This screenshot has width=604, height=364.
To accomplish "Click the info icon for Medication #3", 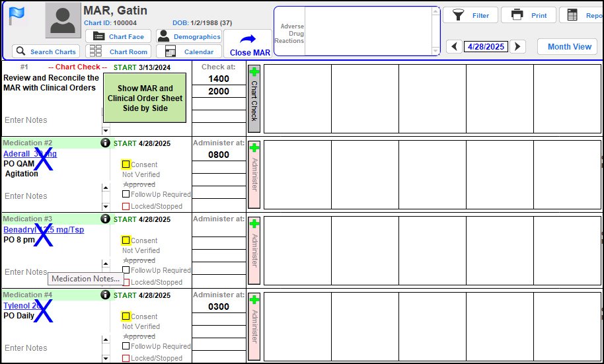I will coord(104,219).
